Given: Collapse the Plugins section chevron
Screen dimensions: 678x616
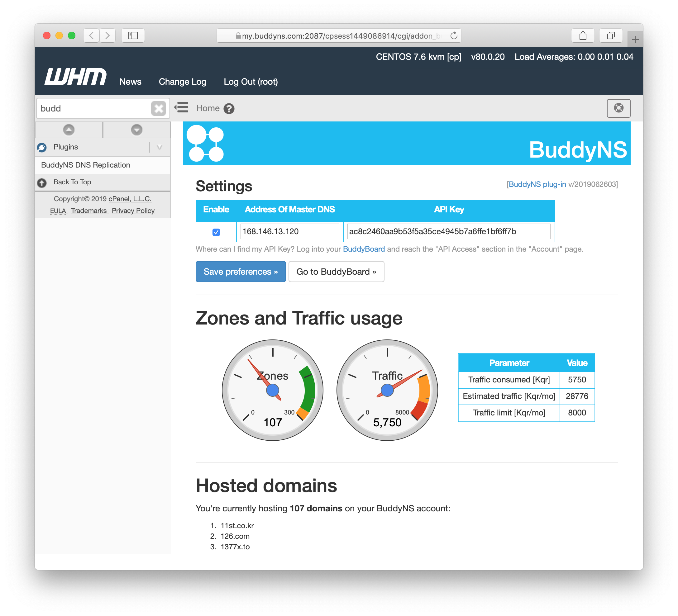Looking at the screenshot, I should click(160, 147).
